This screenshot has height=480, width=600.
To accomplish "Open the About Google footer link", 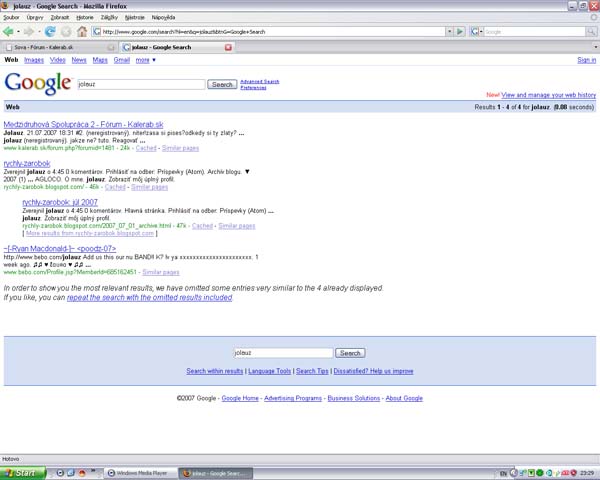I will coord(404,398).
